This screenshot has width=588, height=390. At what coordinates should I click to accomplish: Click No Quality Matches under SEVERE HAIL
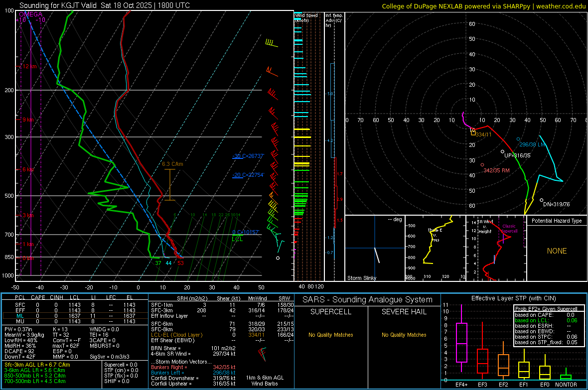[x=404, y=335]
